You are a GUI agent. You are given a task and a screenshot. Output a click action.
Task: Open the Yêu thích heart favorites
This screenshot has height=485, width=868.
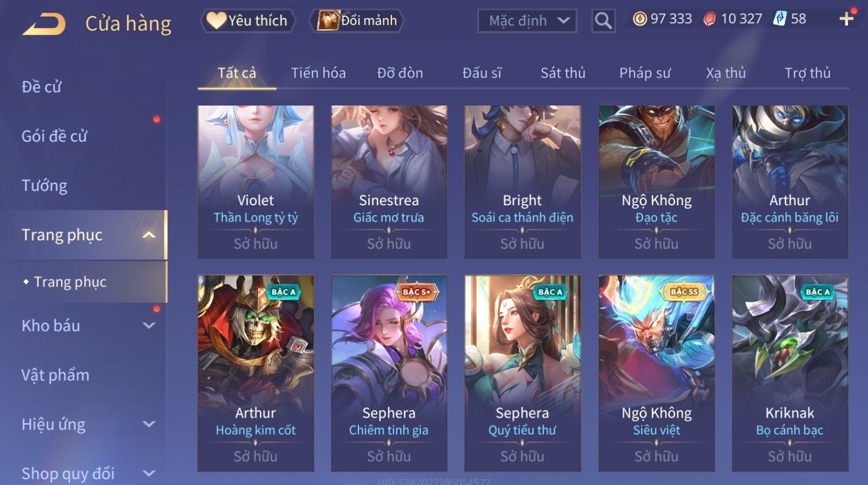point(248,21)
